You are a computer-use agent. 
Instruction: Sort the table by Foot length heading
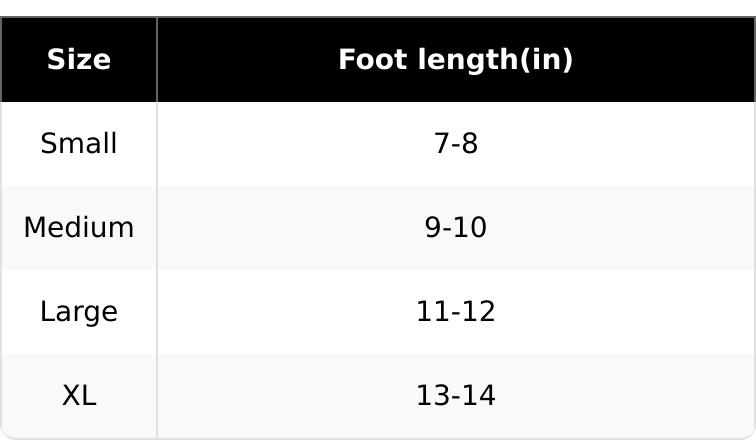pyautogui.click(x=455, y=60)
